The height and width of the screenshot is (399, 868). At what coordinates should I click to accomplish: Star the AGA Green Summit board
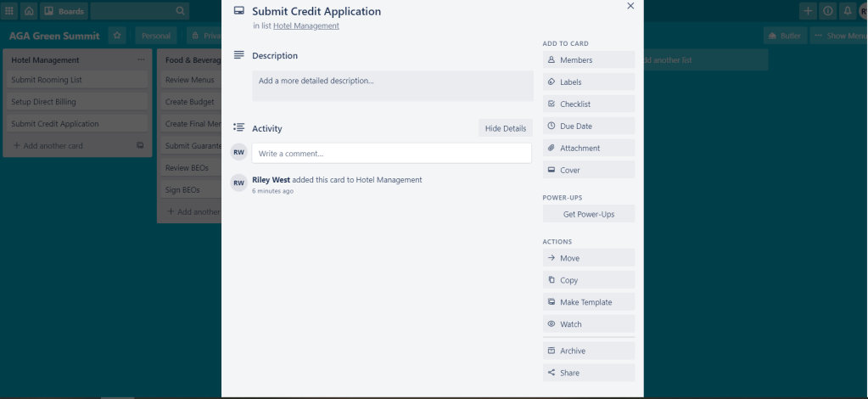[x=117, y=36]
